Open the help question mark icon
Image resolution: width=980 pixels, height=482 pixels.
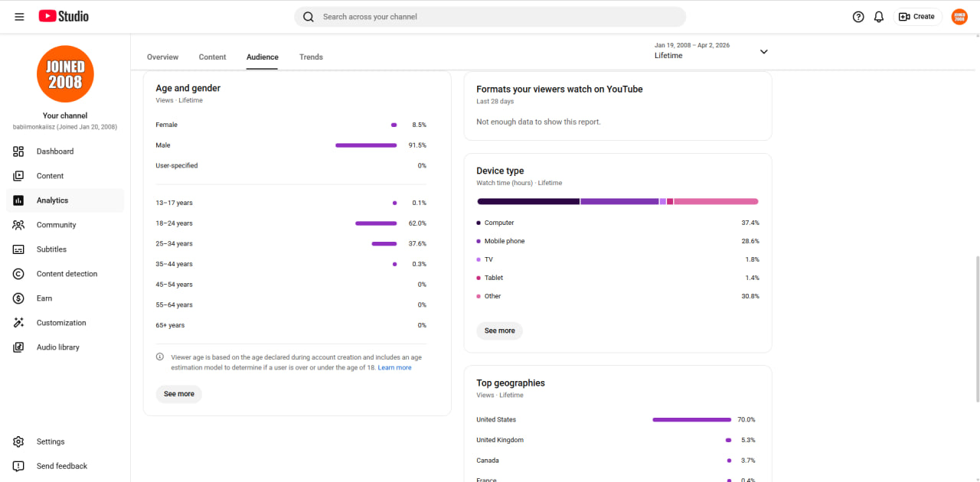click(x=858, y=17)
